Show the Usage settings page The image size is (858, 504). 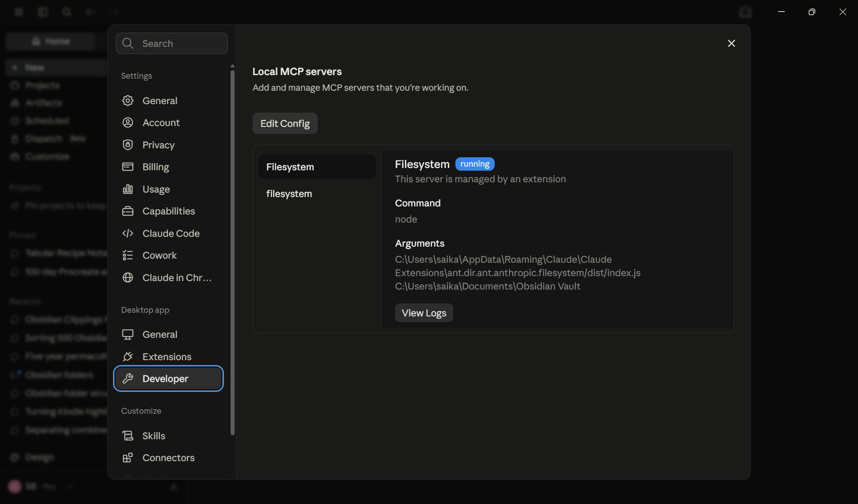point(168,189)
